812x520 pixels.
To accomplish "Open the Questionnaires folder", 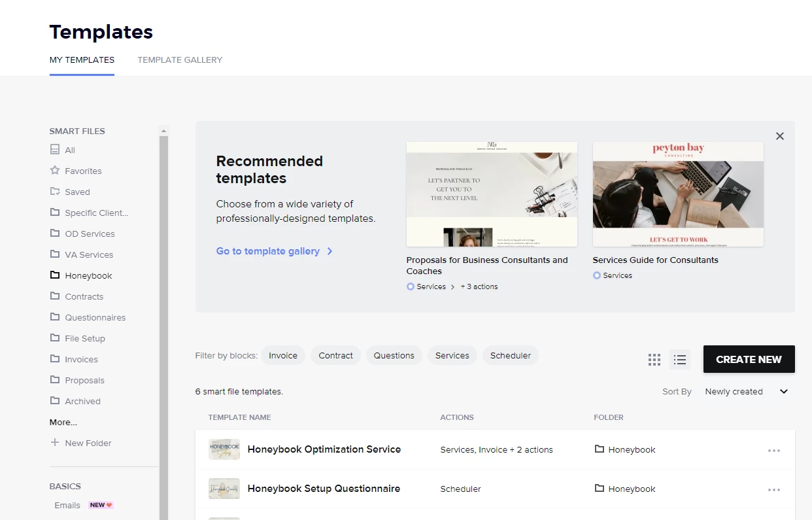I will point(95,317).
